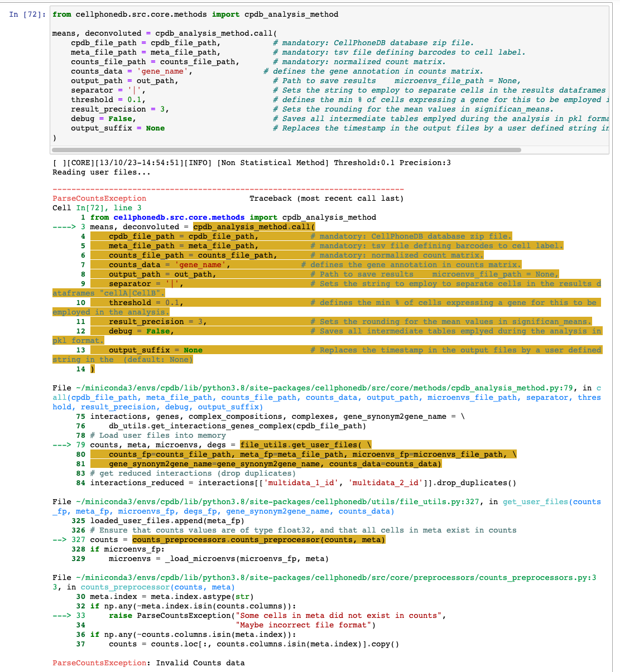
Task: Click the output_suffix = None line
Action: 117,128
